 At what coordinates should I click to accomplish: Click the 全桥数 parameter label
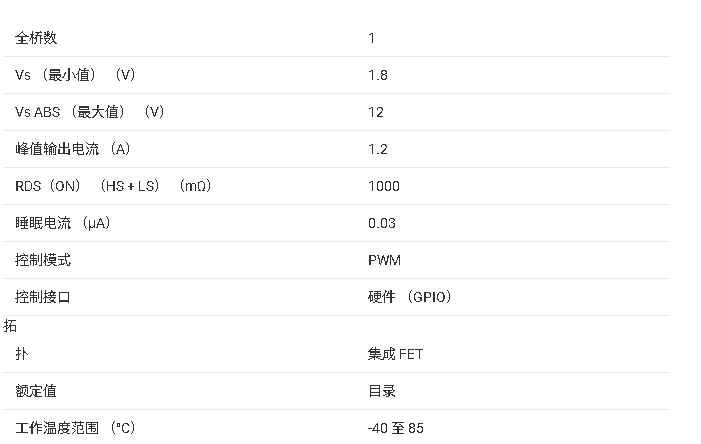[x=36, y=38]
